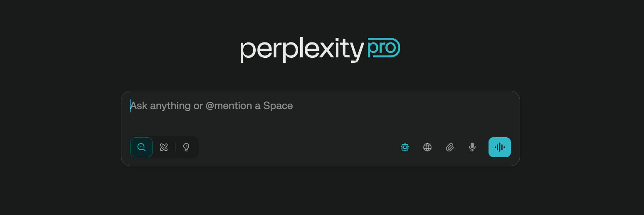Expand the sources dropdown next to paperclip
Screen dimensions: 644x215
[427, 147]
